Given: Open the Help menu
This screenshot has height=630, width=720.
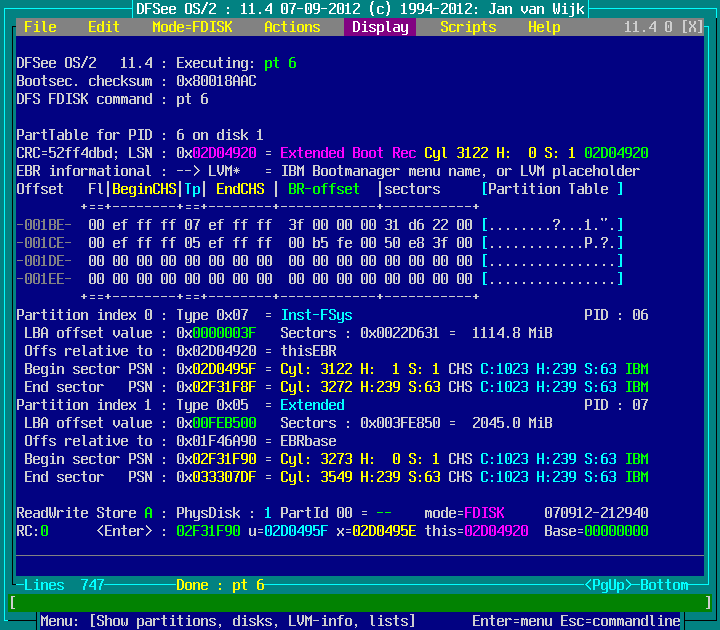Looking at the screenshot, I should [544, 27].
